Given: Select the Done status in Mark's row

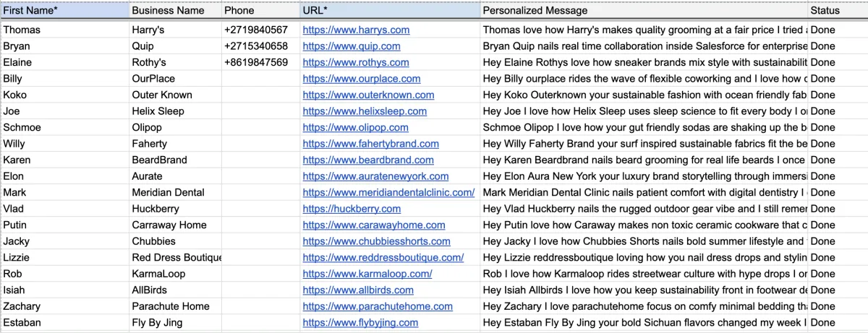Looking at the screenshot, I should (838, 192).
